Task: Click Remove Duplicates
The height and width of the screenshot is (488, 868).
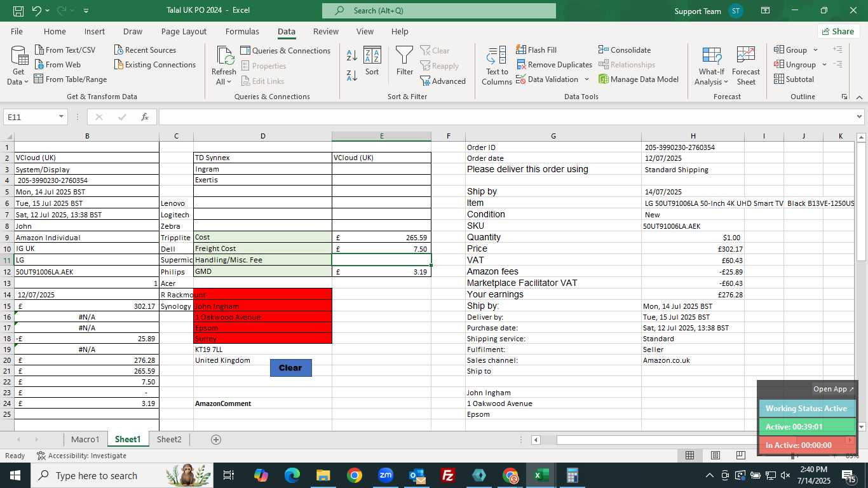Action: tap(554, 64)
